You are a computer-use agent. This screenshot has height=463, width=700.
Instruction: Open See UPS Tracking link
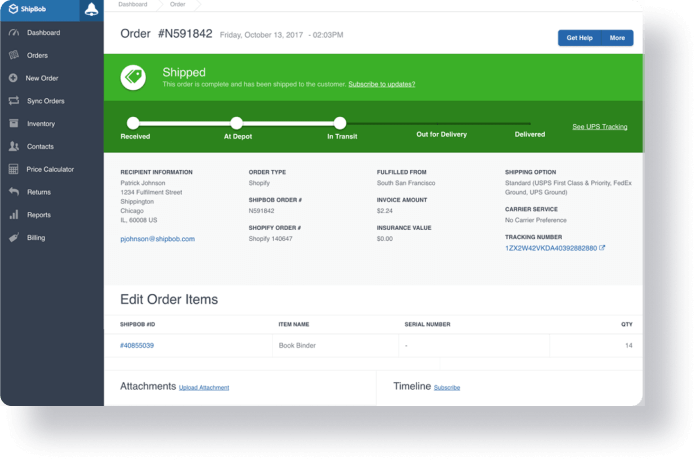pos(600,127)
